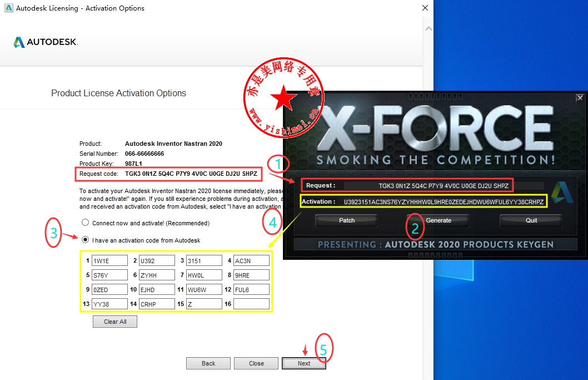This screenshot has height=380, width=588.
Task: Close the X-Force keygen window
Action: (x=580, y=98)
